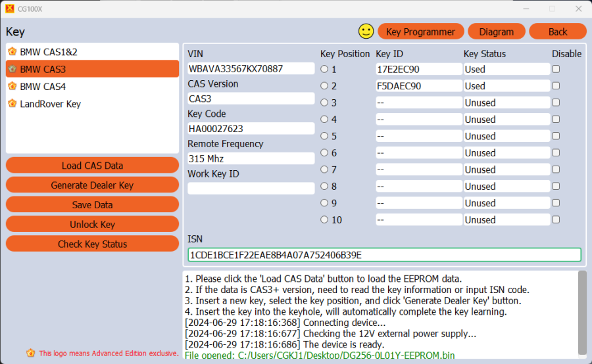The height and width of the screenshot is (364, 592).
Task: Tick Disable checkbox for key position 1
Action: [556, 69]
